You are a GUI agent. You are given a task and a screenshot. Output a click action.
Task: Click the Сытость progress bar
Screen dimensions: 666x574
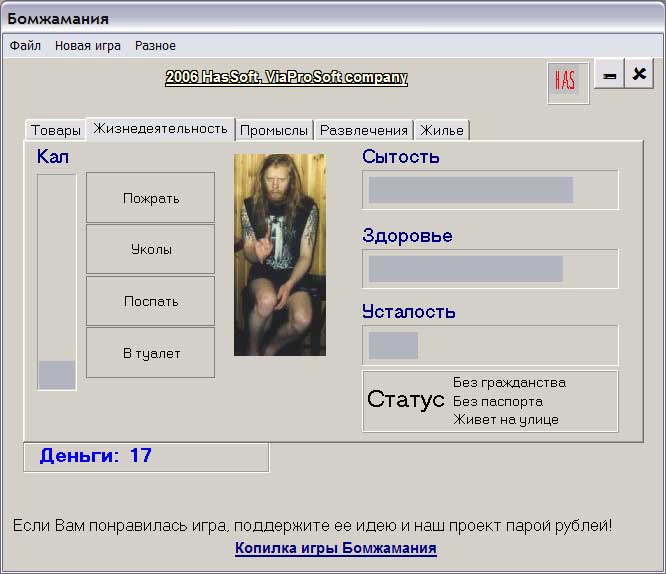[x=490, y=190]
